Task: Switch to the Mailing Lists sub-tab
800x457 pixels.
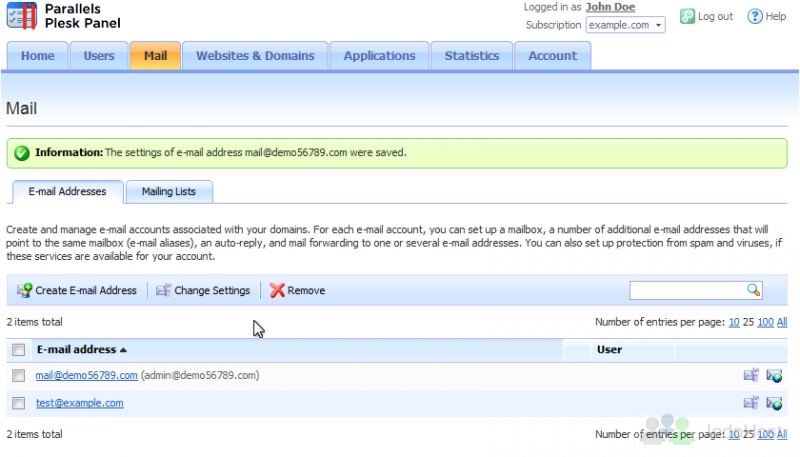Action: [169, 192]
